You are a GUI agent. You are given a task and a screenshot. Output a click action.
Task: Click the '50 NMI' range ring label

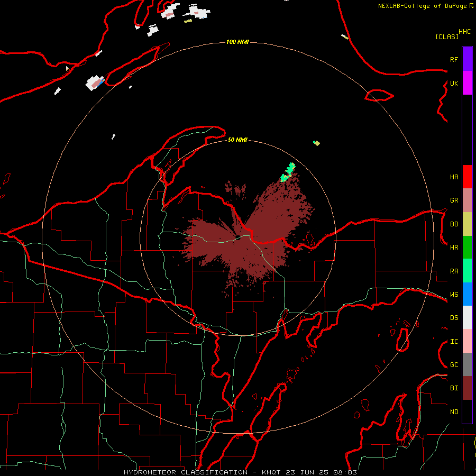click(237, 140)
